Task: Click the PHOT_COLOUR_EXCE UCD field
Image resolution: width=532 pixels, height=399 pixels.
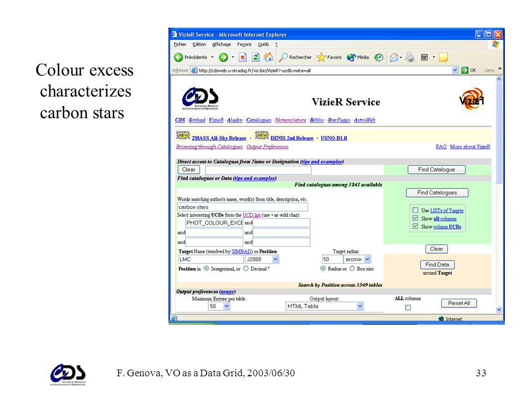Action: pyautogui.click(x=214, y=223)
